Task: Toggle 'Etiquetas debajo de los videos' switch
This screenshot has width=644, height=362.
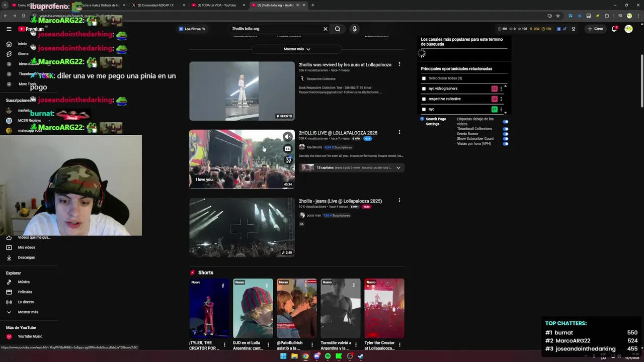Action: point(506,122)
